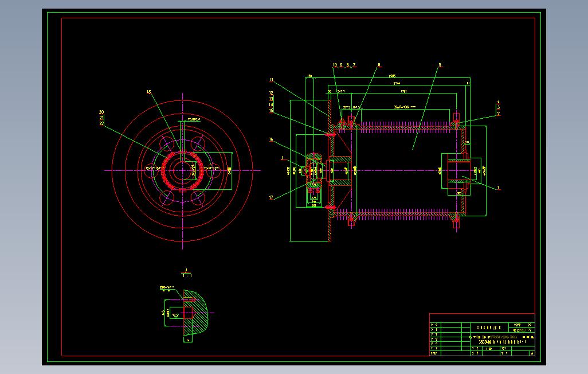Click the 1:1 detail scale label
Image resolution: width=588 pixels, height=374 pixels.
187,275
